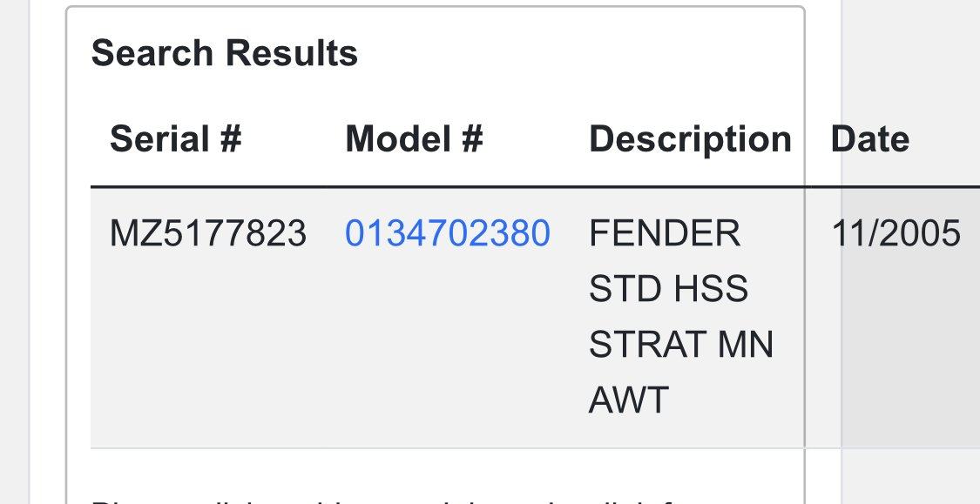Click the AWT text in the description

pos(628,400)
